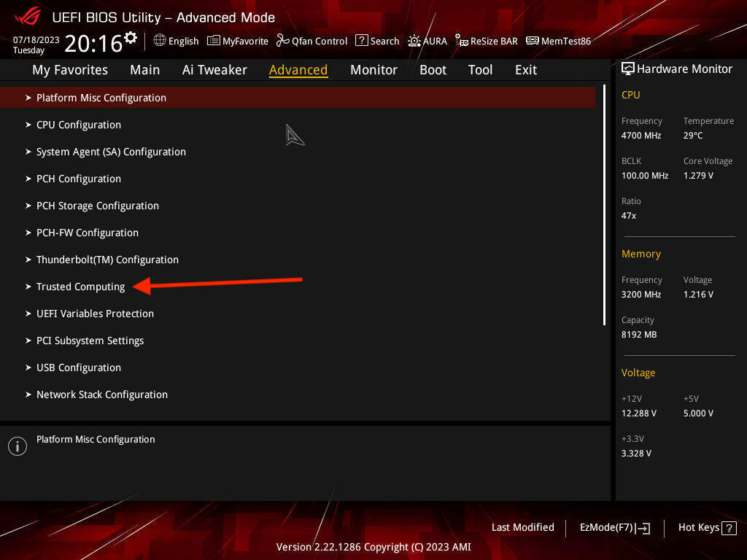
Task: Open AURA lighting icon
Action: coord(414,41)
